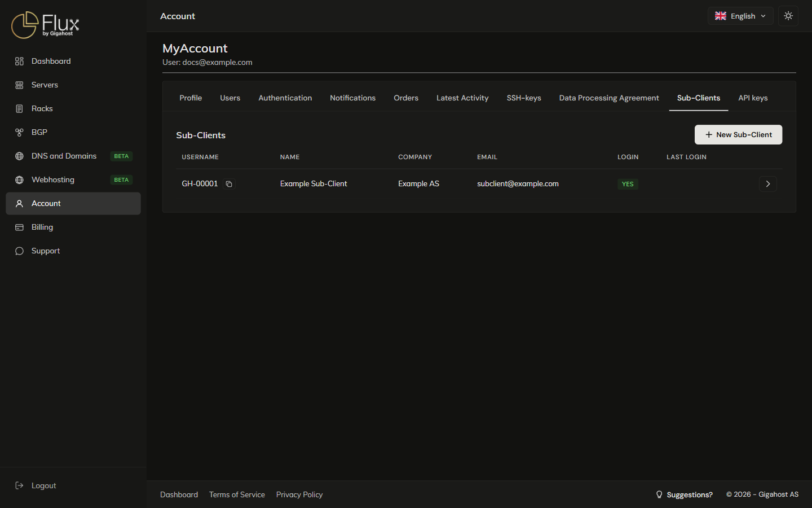
Task: Click the DNS and Domains globe icon
Action: [19, 156]
